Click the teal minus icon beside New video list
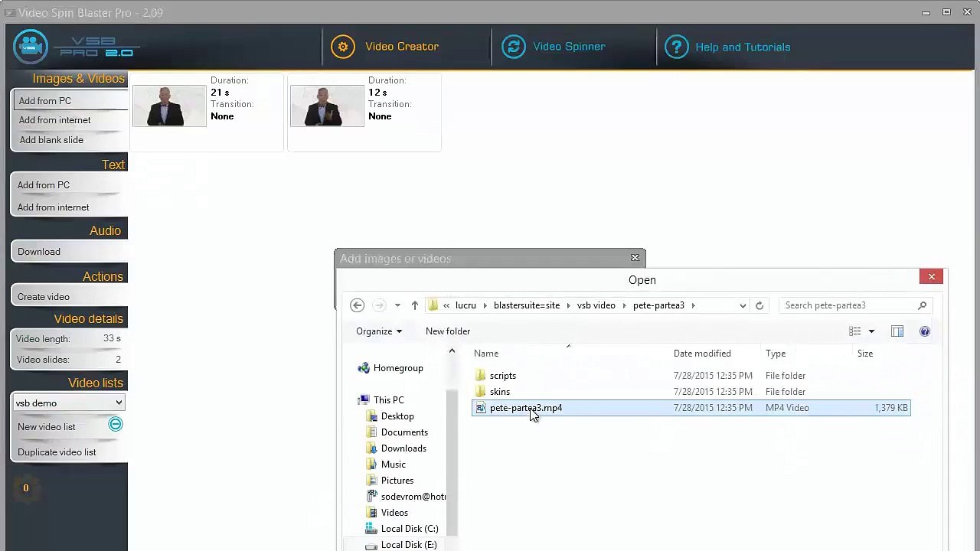 pyautogui.click(x=115, y=424)
